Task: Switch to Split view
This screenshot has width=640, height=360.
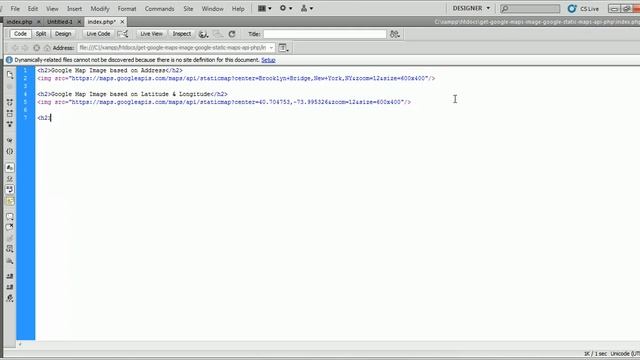Action: tap(41, 34)
